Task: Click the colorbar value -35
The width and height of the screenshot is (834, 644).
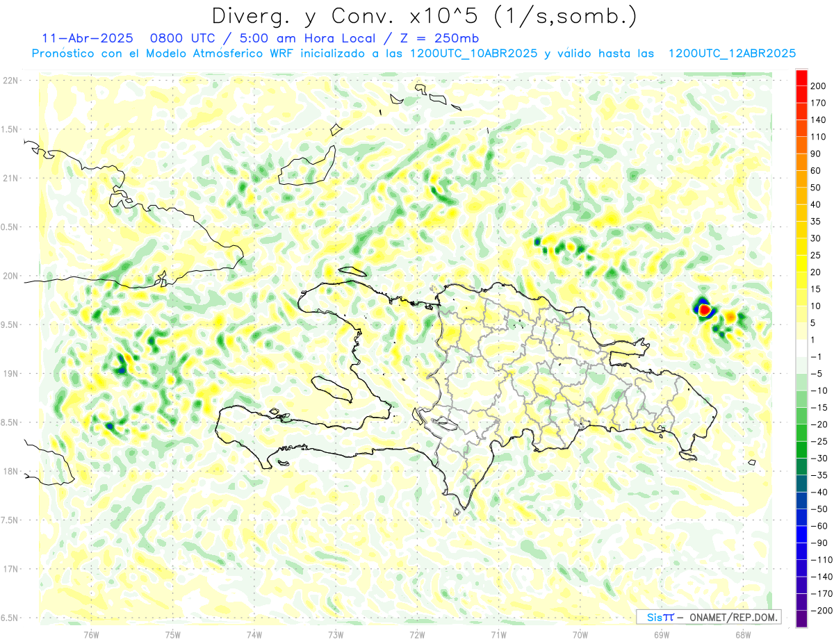Action: [819, 475]
